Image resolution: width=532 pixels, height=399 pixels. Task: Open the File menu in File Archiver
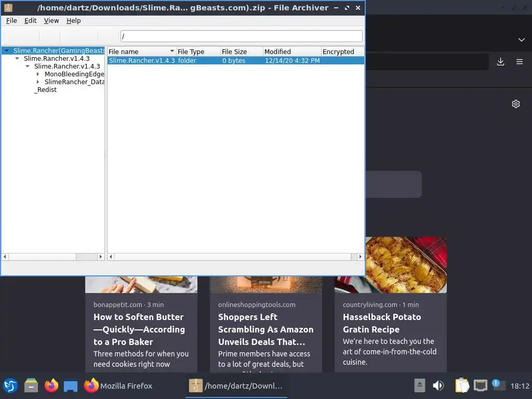tap(11, 21)
